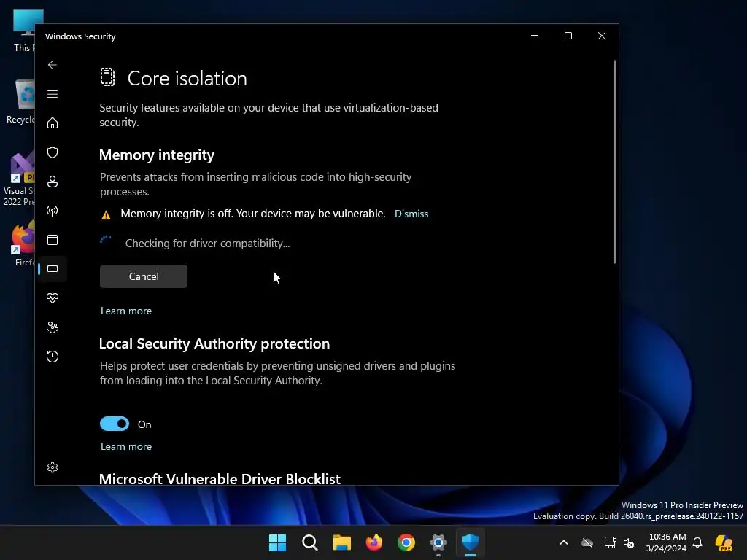Image resolution: width=747 pixels, height=560 pixels.
Task: Open Copilot preview icon in taskbar
Action: click(724, 542)
